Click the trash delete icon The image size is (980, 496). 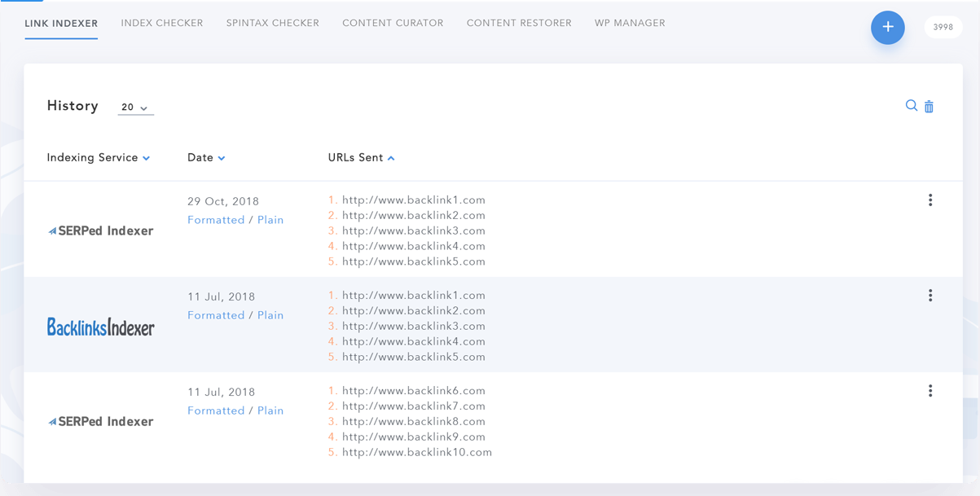(929, 106)
